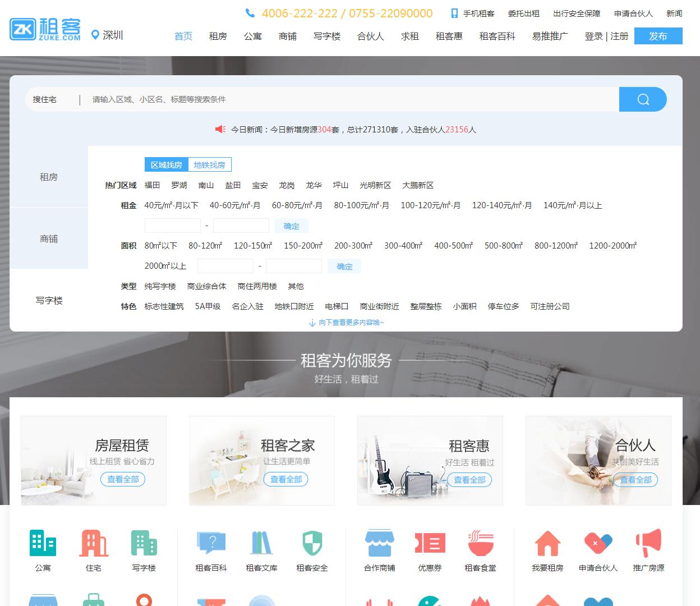Viewport: 700px width, 606px height.
Task: Click the Zuke.com logo
Action: click(45, 29)
